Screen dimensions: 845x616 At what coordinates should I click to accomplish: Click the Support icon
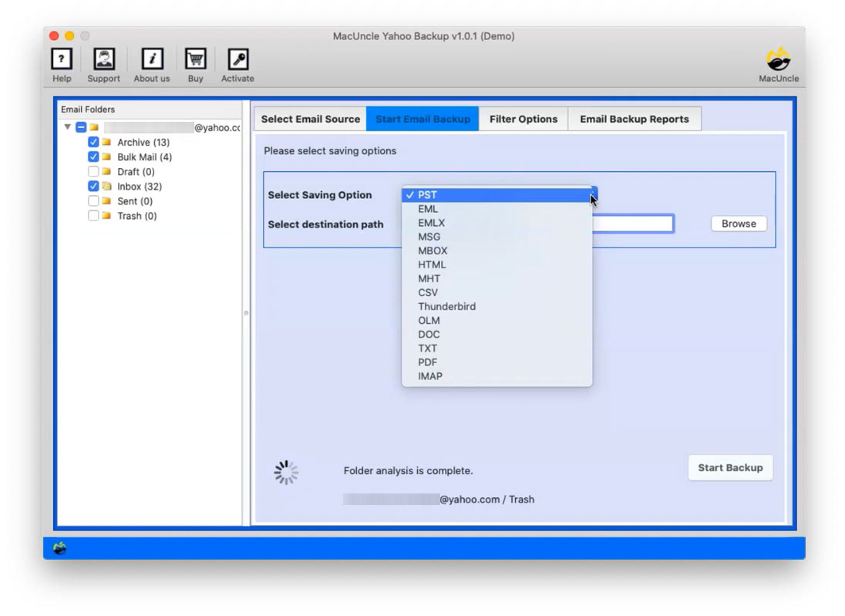click(104, 59)
